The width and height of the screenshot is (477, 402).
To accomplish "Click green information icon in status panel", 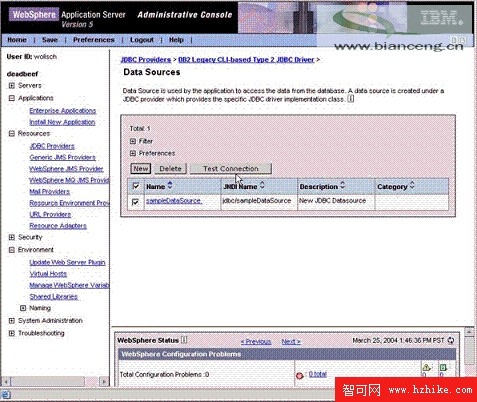I will 443,367.
